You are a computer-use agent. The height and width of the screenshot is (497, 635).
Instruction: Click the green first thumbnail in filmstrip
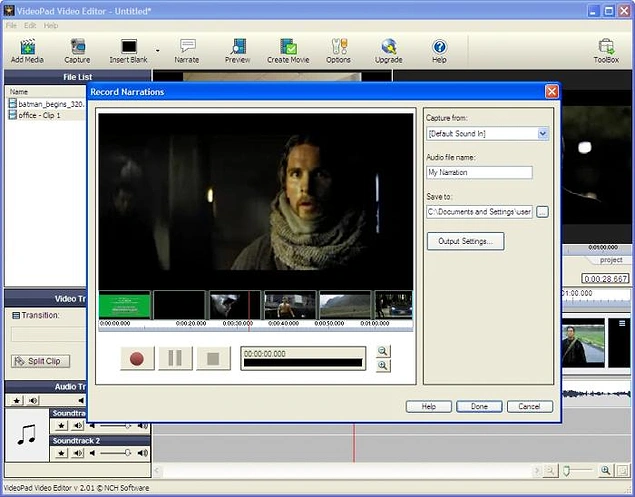[125, 305]
